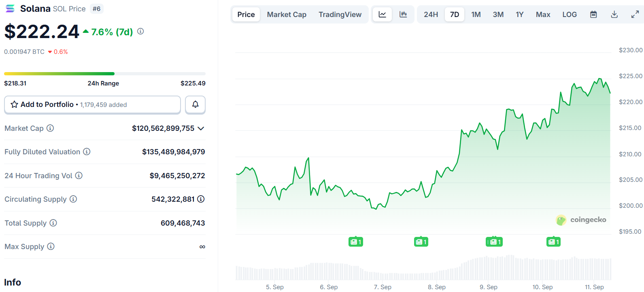Image resolution: width=644 pixels, height=292 pixels.
Task: Expand the Market Cap value chevron
Action: (201, 128)
